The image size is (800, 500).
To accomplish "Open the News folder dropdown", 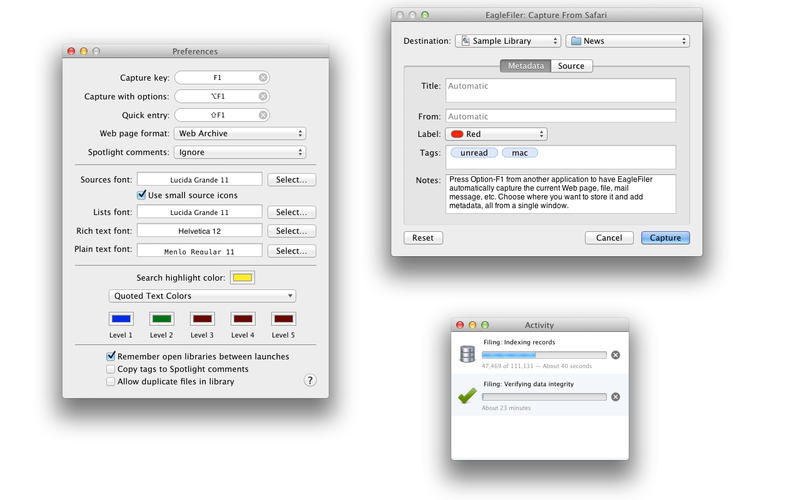I will [628, 41].
